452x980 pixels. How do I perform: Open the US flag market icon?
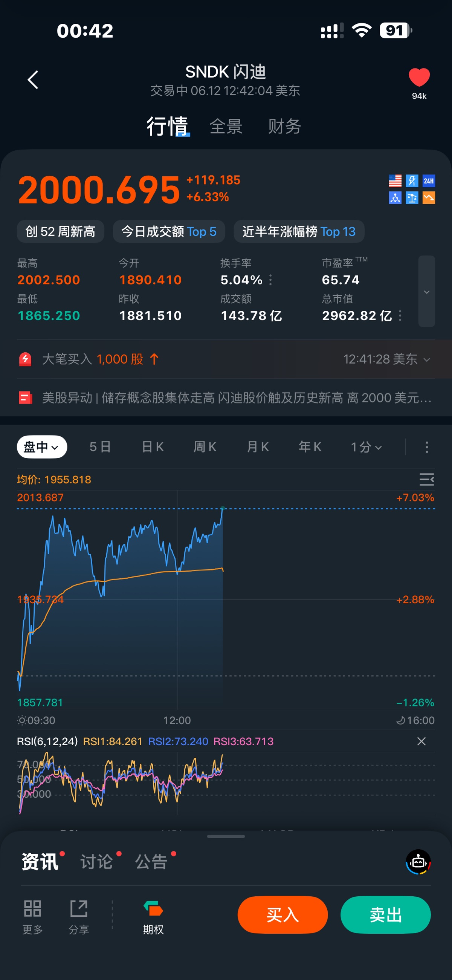coord(395,181)
